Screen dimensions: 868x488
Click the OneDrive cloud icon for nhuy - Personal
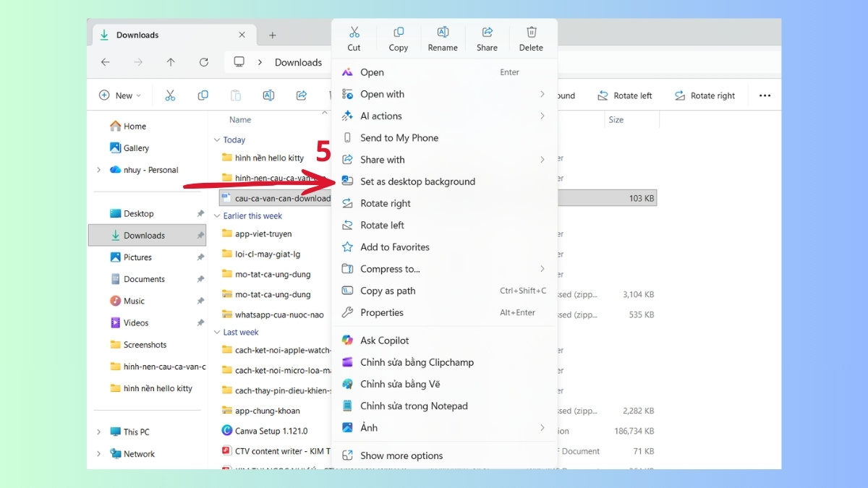pos(116,170)
